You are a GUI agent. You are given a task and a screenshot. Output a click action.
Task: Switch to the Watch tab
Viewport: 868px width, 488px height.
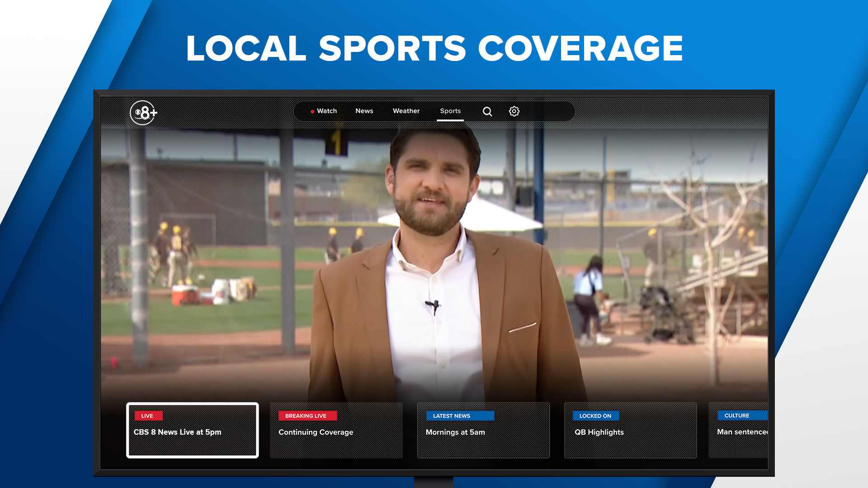point(324,111)
